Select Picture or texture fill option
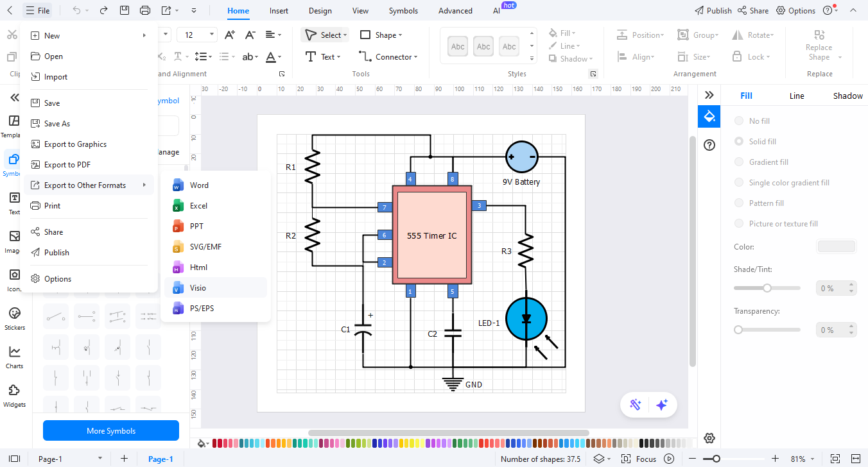 pyautogui.click(x=739, y=223)
